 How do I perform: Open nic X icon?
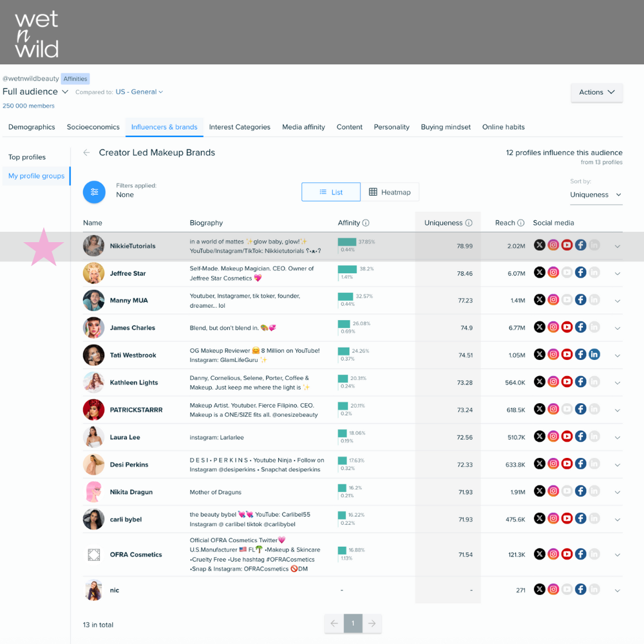point(540,589)
